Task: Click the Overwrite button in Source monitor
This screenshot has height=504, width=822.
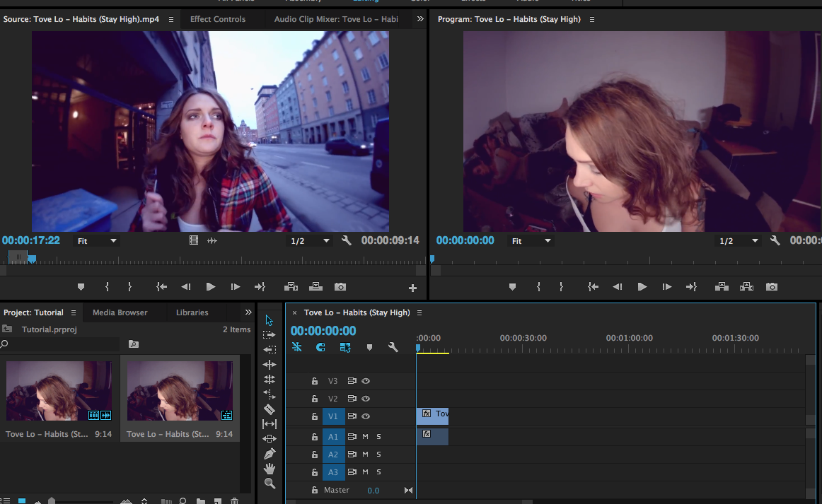Action: point(316,287)
